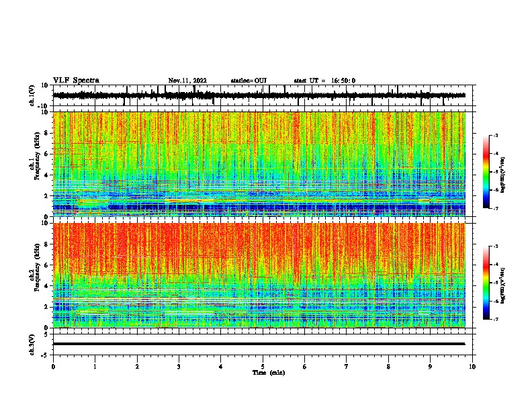The width and height of the screenshot is (532, 411).
Task: Click the time axis tick label '5'
Action: (x=263, y=367)
